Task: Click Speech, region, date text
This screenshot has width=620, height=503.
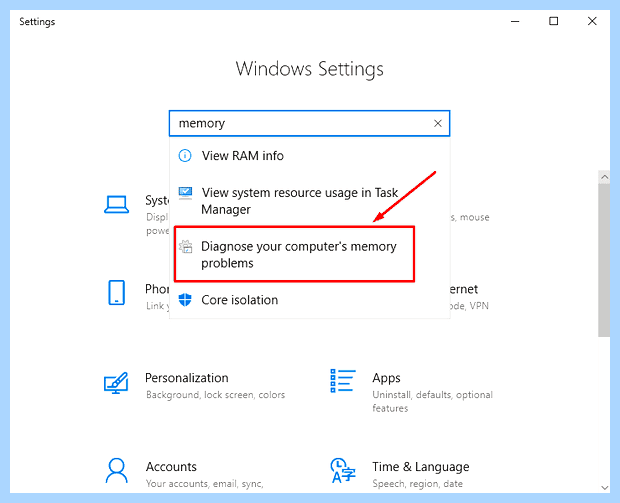Action: pyautogui.click(x=417, y=484)
